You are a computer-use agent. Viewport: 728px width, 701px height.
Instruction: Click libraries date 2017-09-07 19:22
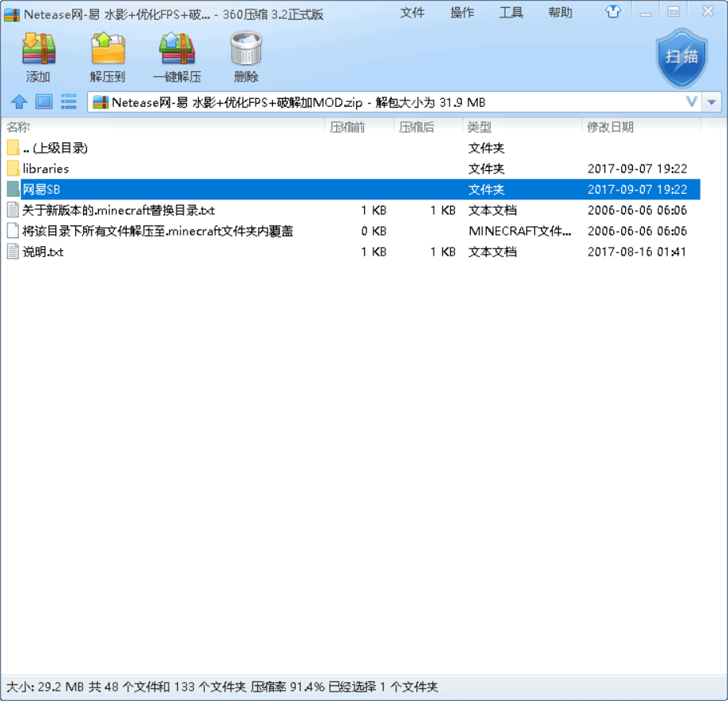click(637, 169)
